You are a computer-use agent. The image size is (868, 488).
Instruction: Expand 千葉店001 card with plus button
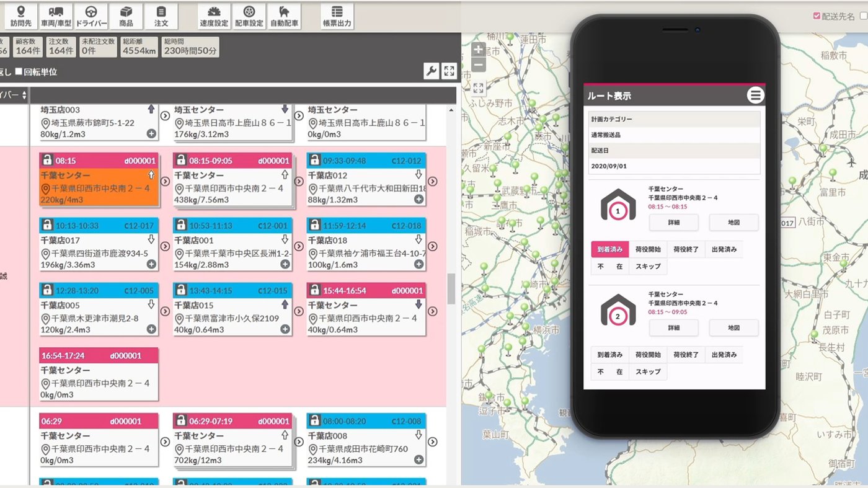(285, 264)
